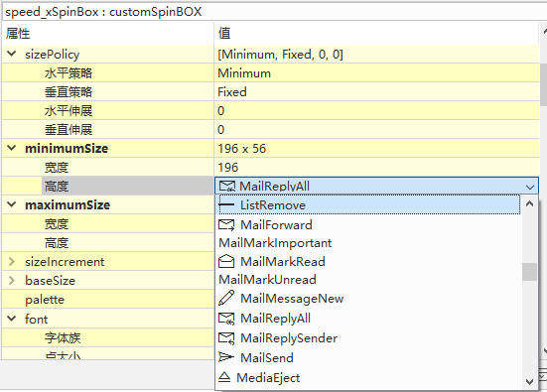The height and width of the screenshot is (392, 547).
Task: Select the 水平策略 property label
Action: tap(68, 73)
